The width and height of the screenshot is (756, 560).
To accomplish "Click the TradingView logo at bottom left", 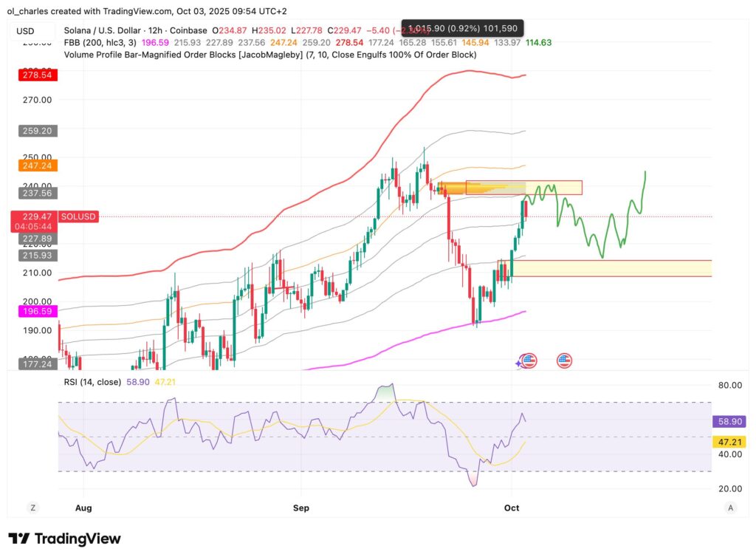I will click(65, 539).
